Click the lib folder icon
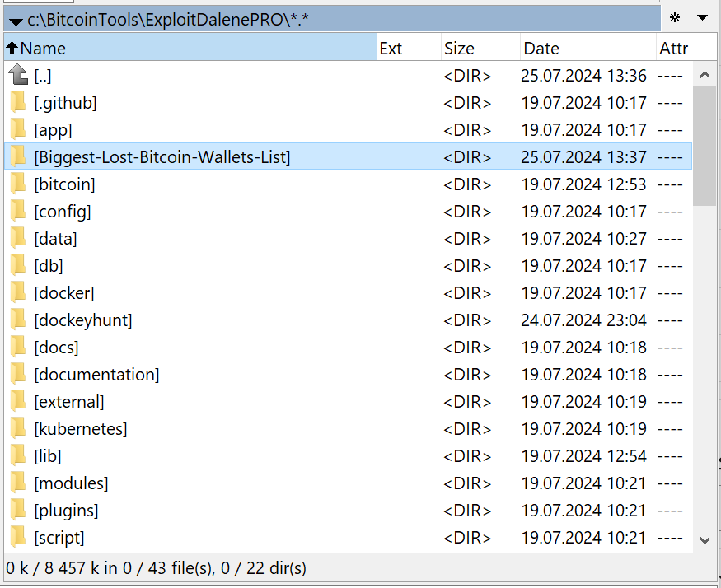Image resolution: width=721 pixels, height=588 pixels. (x=18, y=455)
